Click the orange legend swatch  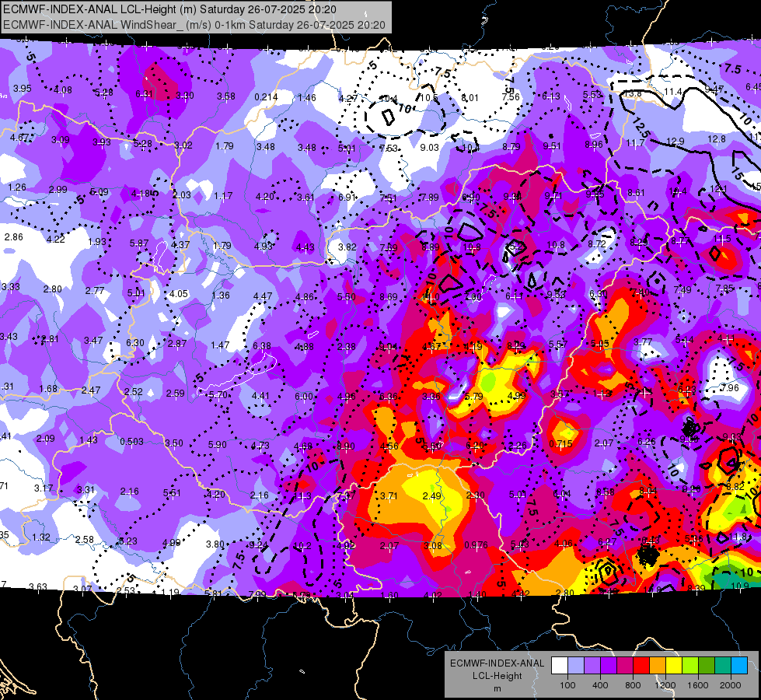point(658,666)
